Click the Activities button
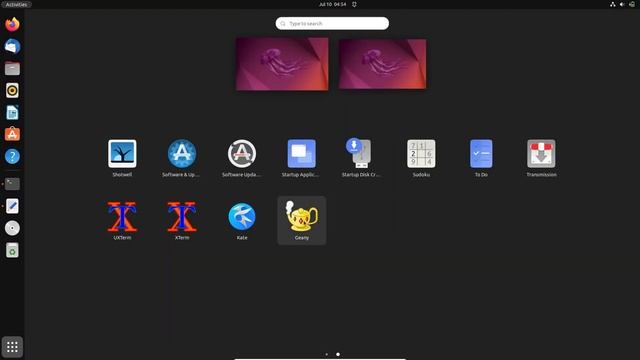This screenshot has height=360, width=640. pyautogui.click(x=16, y=4)
